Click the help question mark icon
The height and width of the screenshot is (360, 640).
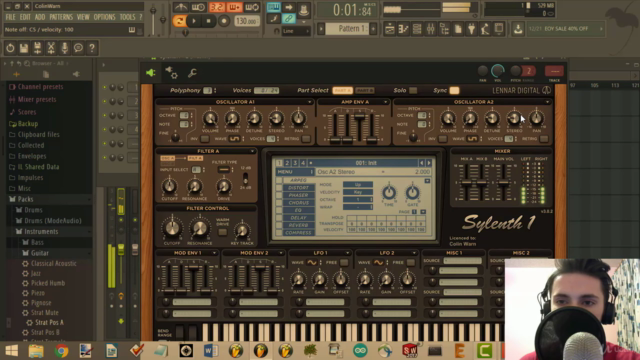coord(92,48)
